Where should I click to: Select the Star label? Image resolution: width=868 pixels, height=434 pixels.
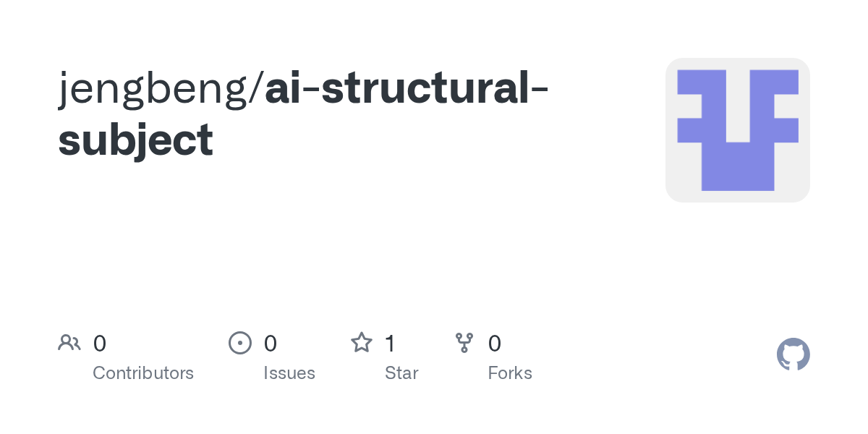click(401, 373)
